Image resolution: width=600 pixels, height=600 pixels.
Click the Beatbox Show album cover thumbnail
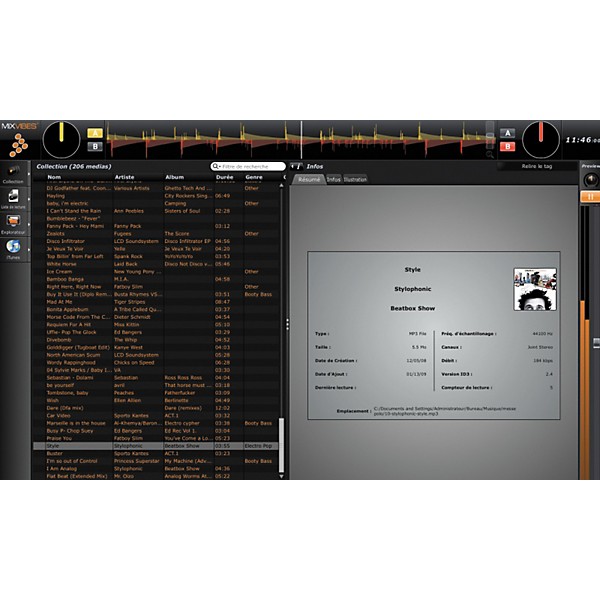535,289
